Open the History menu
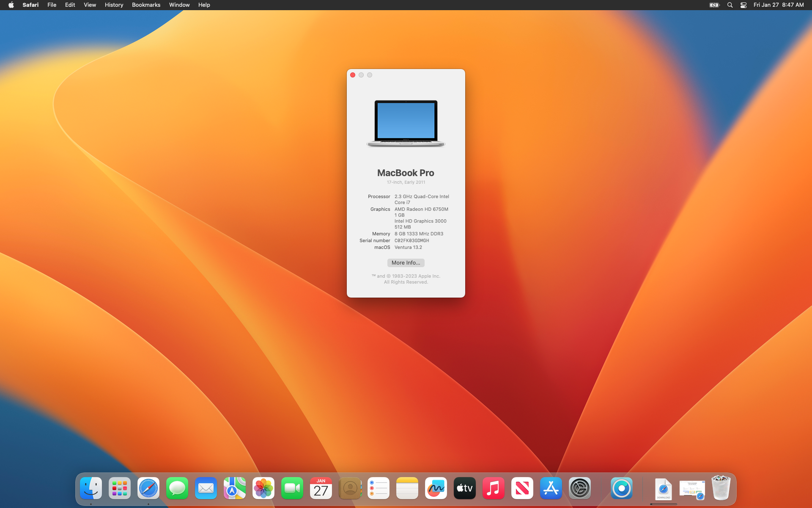This screenshot has height=508, width=812. pyautogui.click(x=114, y=5)
